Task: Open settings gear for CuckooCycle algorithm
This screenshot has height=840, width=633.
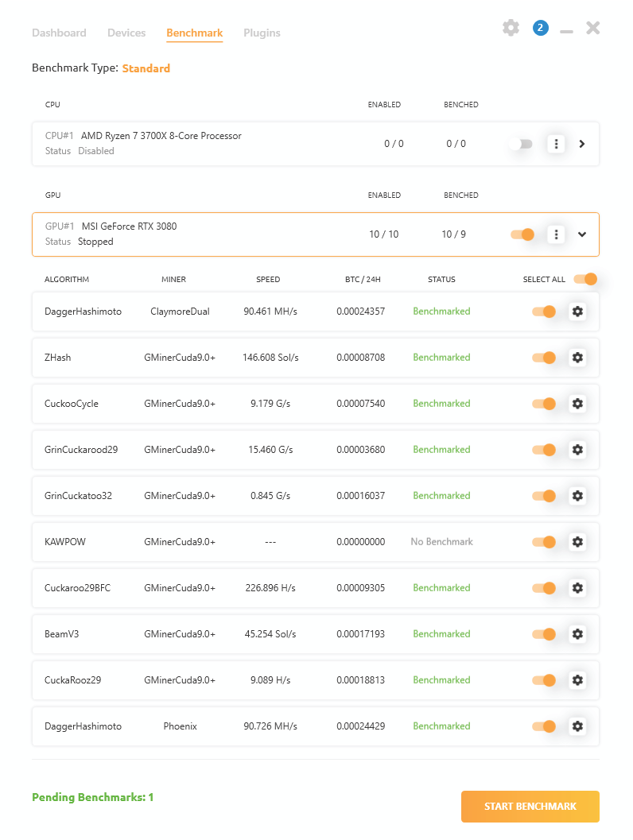Action: [577, 404]
